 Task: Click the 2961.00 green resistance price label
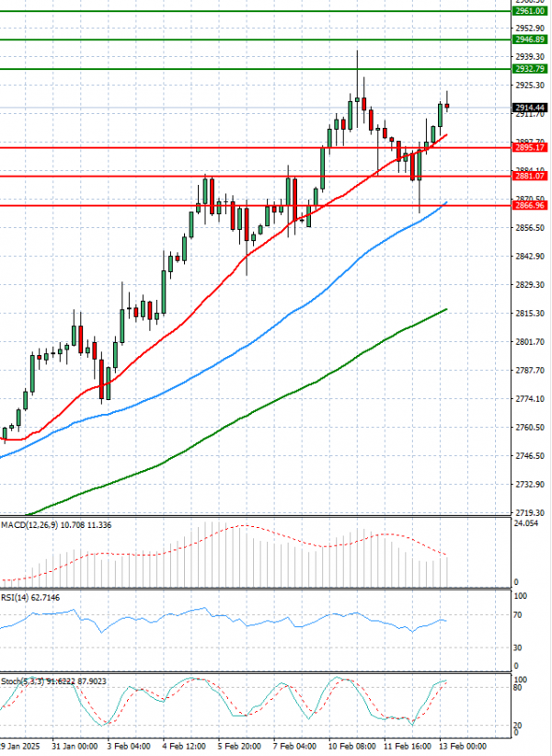[529, 11]
